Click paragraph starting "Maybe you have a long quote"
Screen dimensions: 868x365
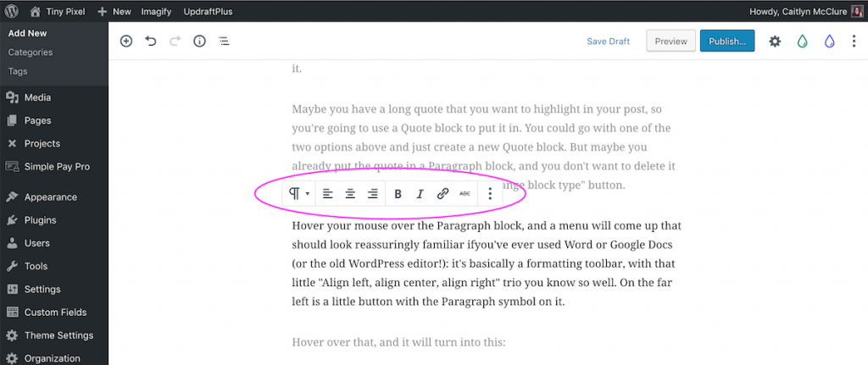tap(482, 147)
